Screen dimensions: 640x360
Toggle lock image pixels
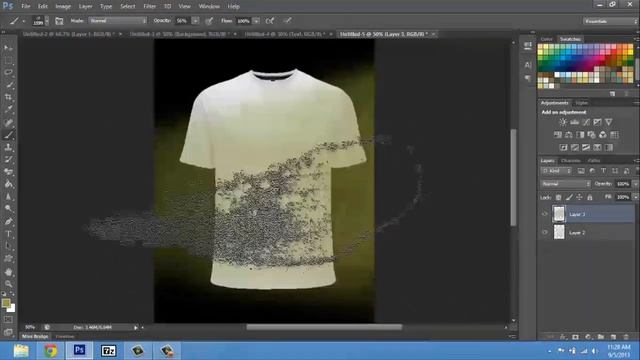coord(569,197)
